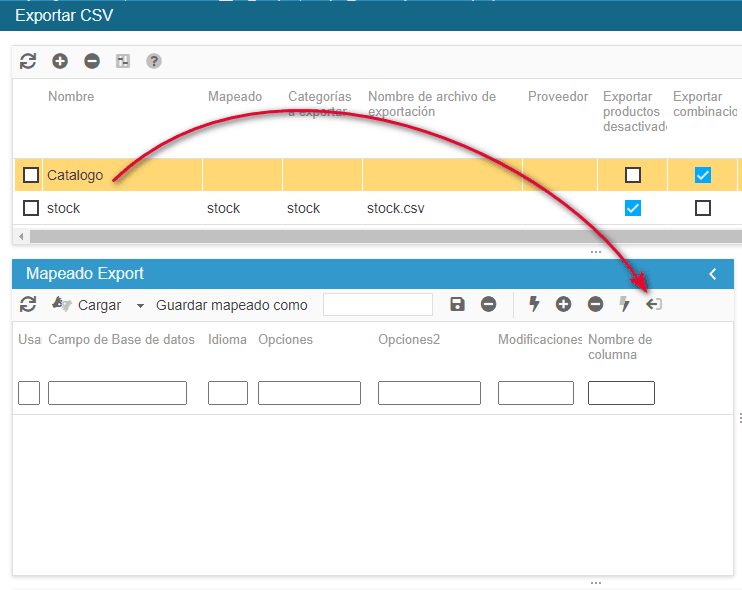Screen dimensions: 742x590
Task: Refresh the Exportar CSV list
Action: pos(28,61)
